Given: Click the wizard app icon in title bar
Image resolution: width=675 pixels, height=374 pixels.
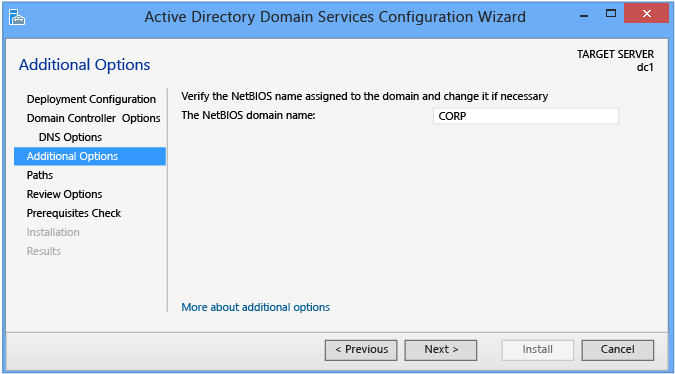Looking at the screenshot, I should 17,17.
